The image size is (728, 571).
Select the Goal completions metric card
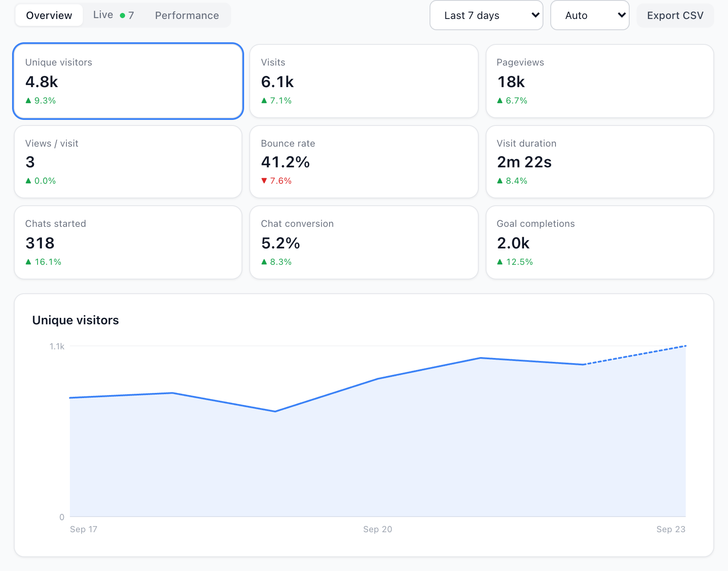coord(599,242)
